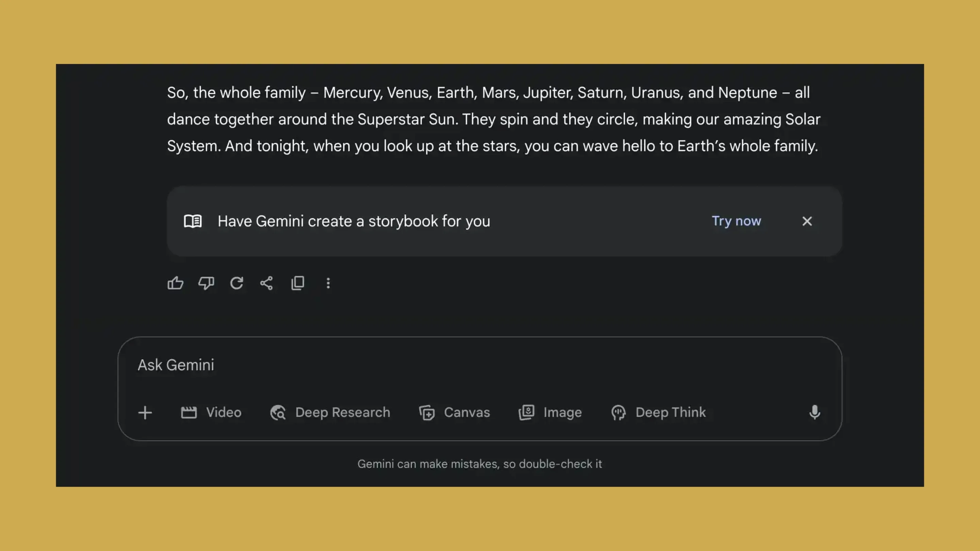Click the storybook book icon

point(193,221)
